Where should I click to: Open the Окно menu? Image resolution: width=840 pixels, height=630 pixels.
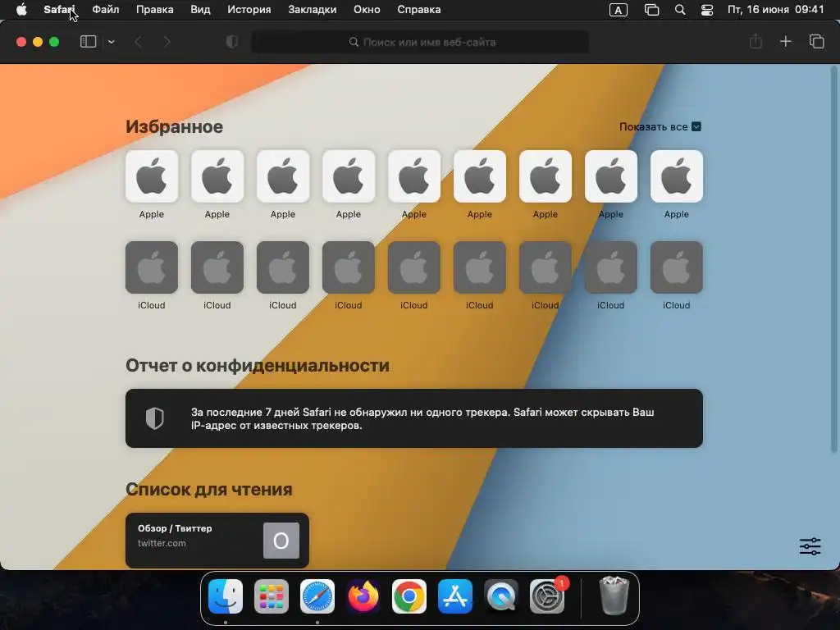click(367, 10)
